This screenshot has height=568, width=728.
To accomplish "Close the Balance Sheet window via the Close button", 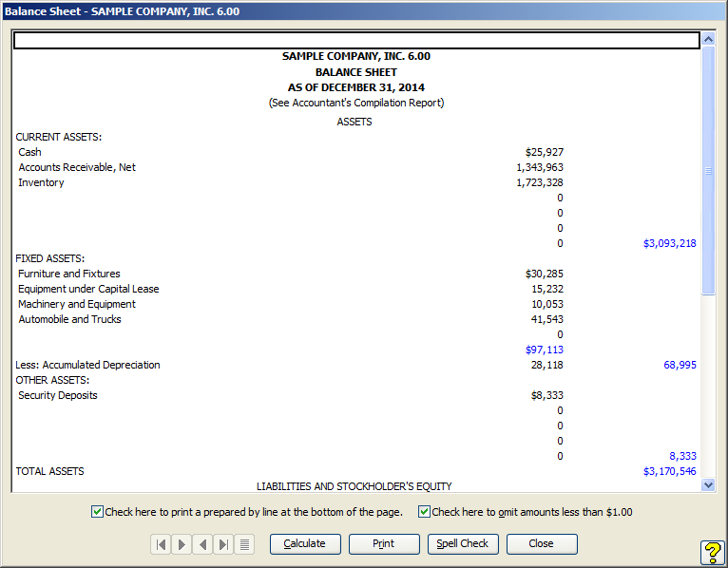I will (x=542, y=544).
